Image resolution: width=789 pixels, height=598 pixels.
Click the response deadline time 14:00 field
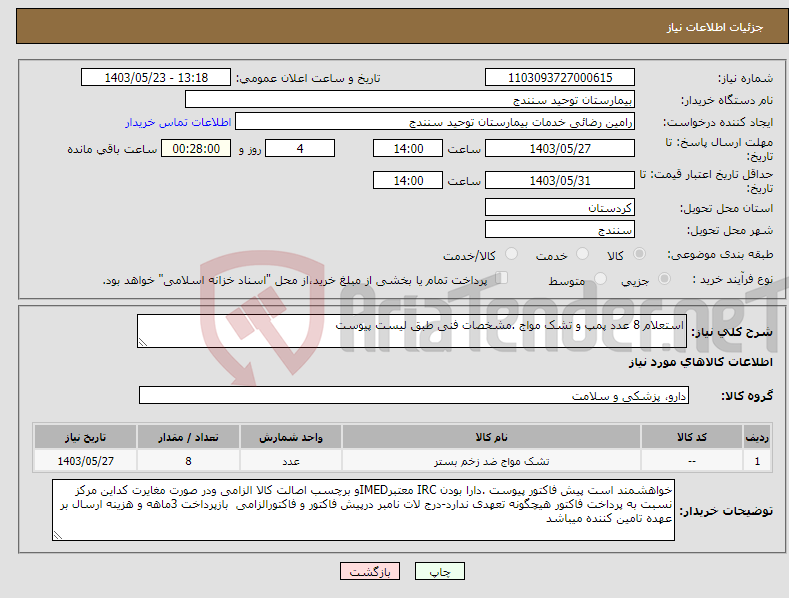click(x=408, y=148)
